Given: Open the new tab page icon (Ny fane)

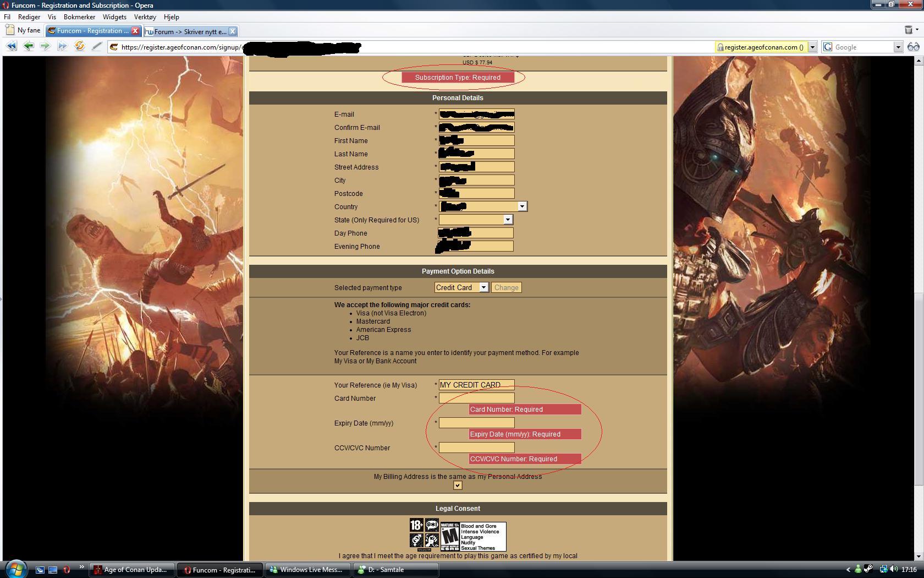Looking at the screenshot, I should point(10,30).
